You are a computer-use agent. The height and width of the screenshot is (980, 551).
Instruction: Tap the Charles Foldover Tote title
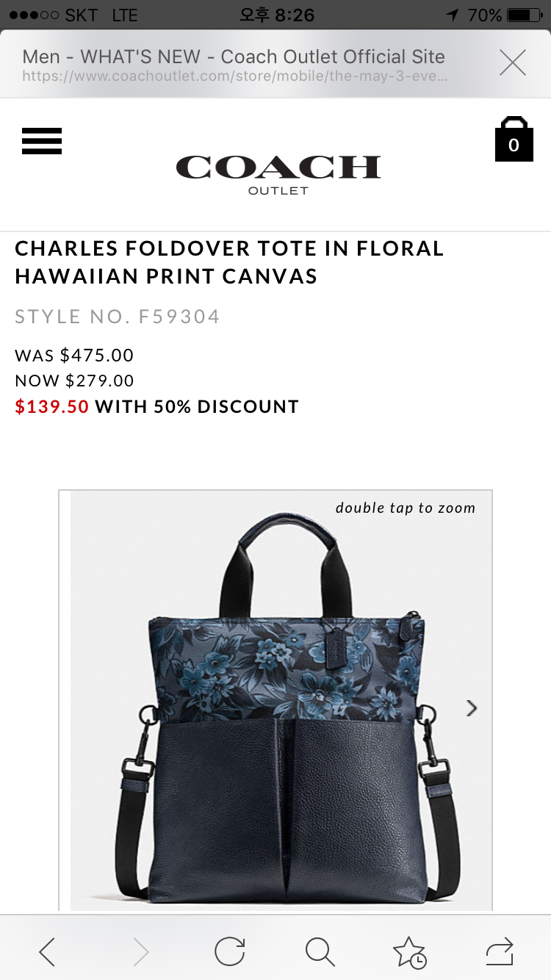tap(229, 262)
